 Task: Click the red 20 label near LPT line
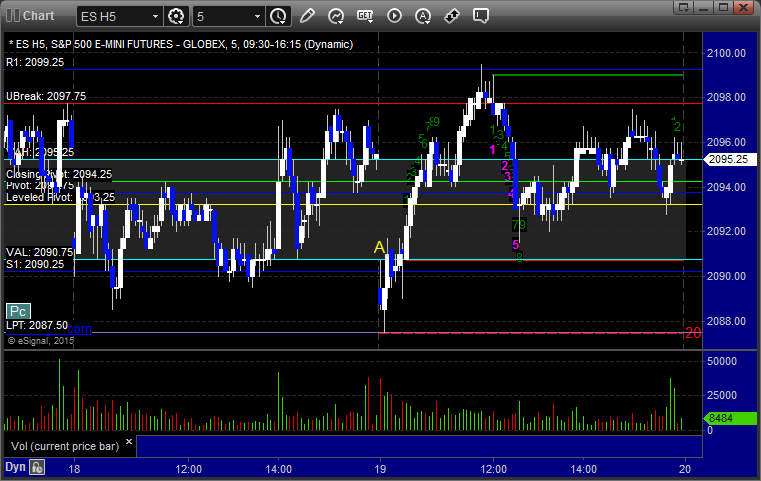(x=693, y=333)
